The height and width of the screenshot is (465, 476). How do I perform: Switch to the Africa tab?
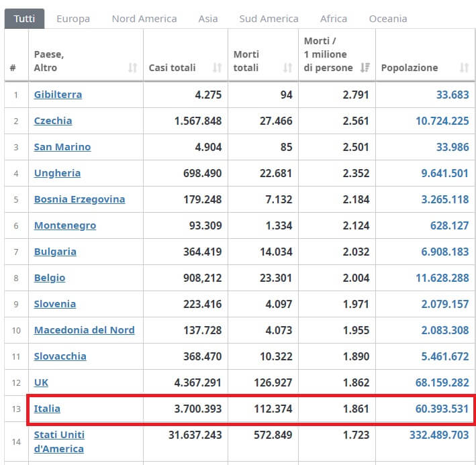coord(334,19)
